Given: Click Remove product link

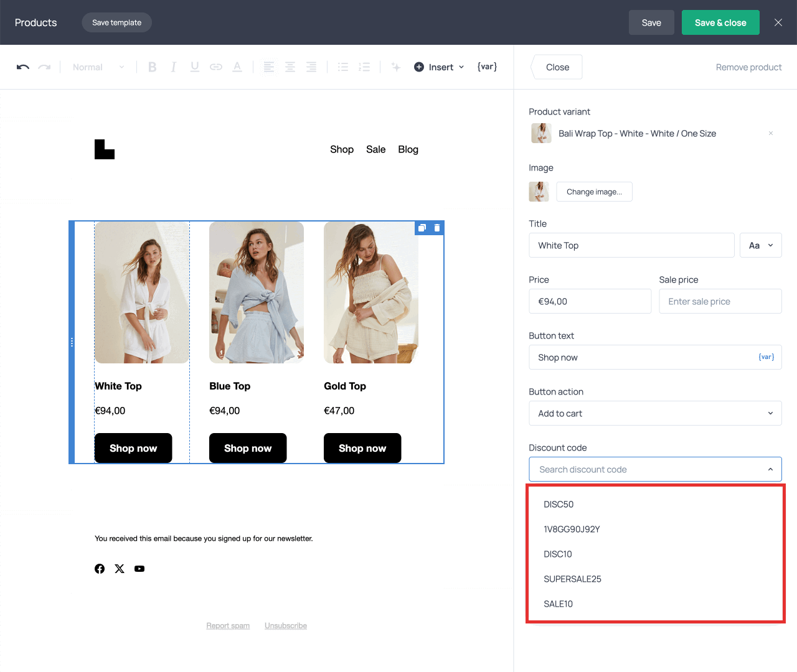Looking at the screenshot, I should coord(748,67).
